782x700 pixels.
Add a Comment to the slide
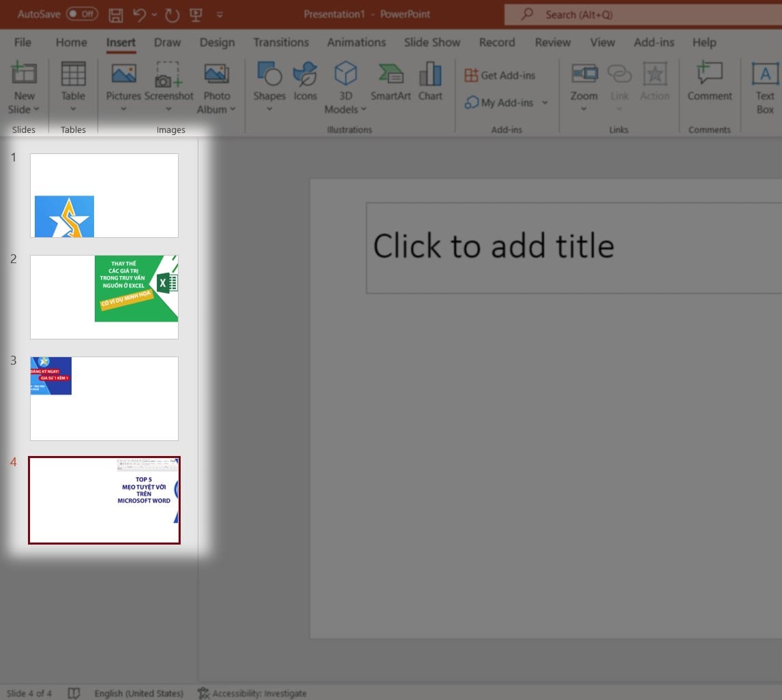click(709, 81)
